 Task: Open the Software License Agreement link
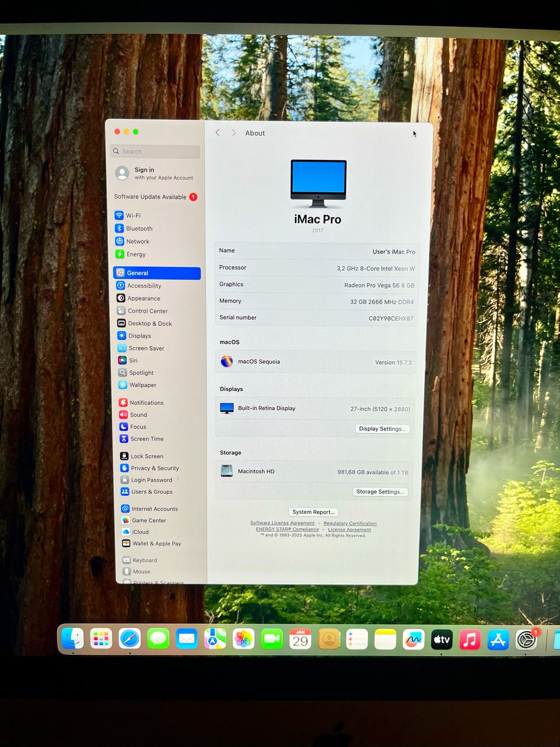[x=282, y=523]
